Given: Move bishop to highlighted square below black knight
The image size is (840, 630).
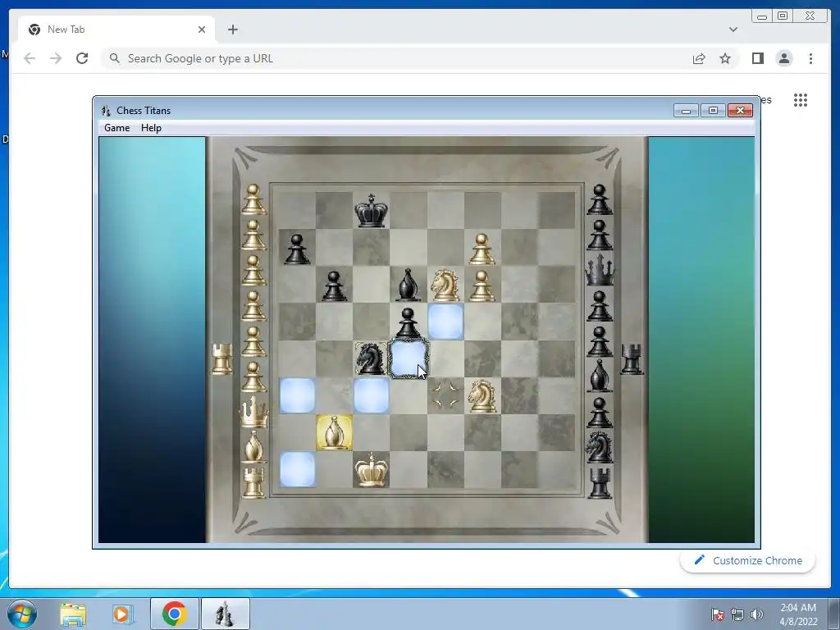Looking at the screenshot, I should [372, 395].
